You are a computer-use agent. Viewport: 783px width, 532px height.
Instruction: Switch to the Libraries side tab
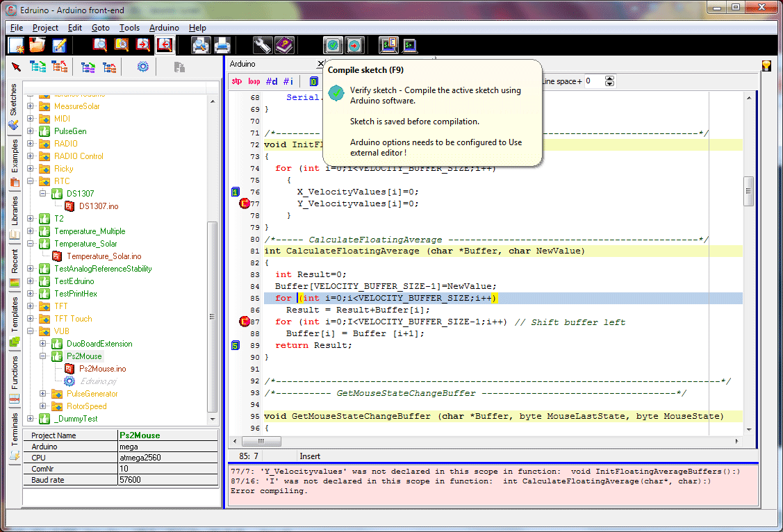pyautogui.click(x=15, y=217)
